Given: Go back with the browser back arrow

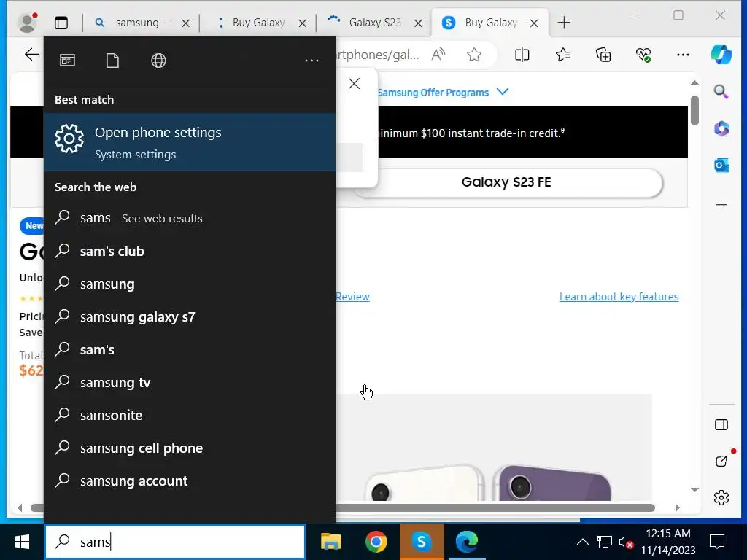Looking at the screenshot, I should click(x=31, y=54).
